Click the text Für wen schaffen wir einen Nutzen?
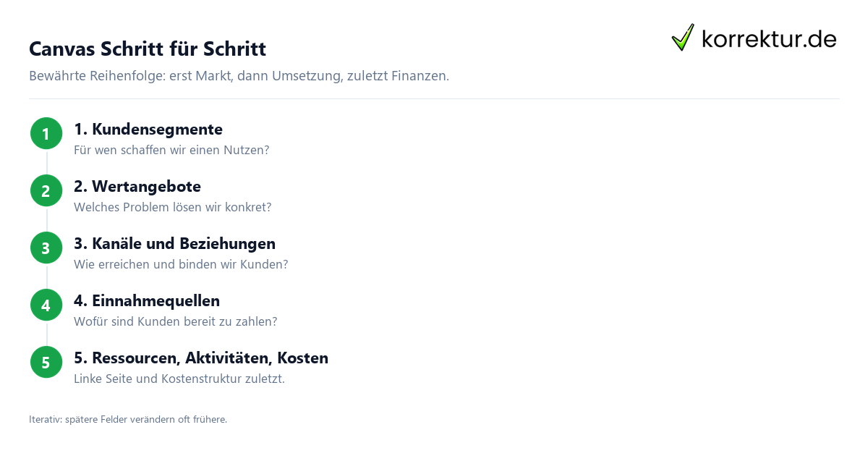 click(x=171, y=150)
